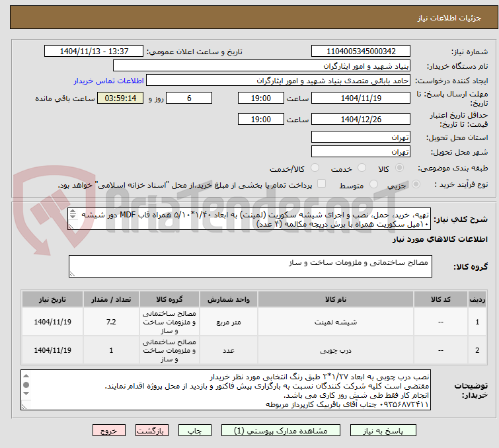Click the need number field 1104005345000342
Image resolution: width=499 pixels, height=448 pixels.
click(x=361, y=52)
